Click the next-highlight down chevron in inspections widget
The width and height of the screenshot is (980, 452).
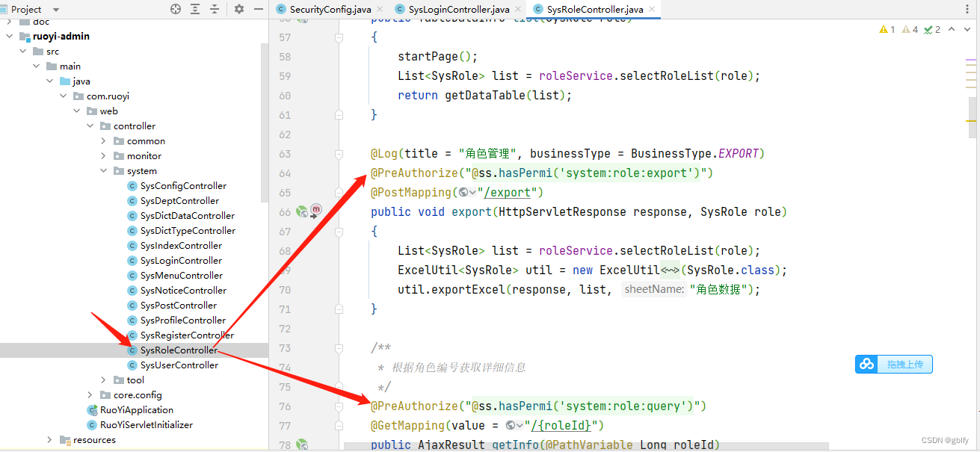967,29
